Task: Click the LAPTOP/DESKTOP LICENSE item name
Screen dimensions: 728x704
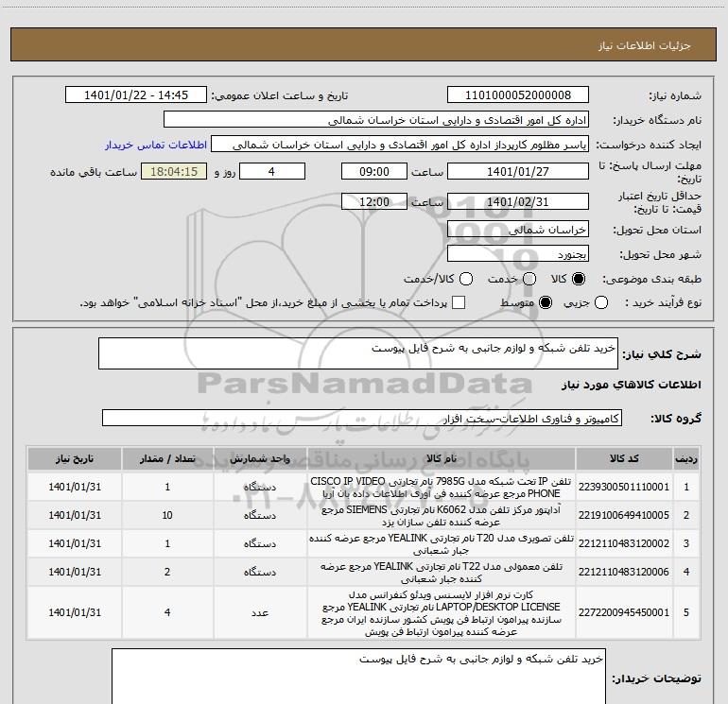Action: [442, 612]
